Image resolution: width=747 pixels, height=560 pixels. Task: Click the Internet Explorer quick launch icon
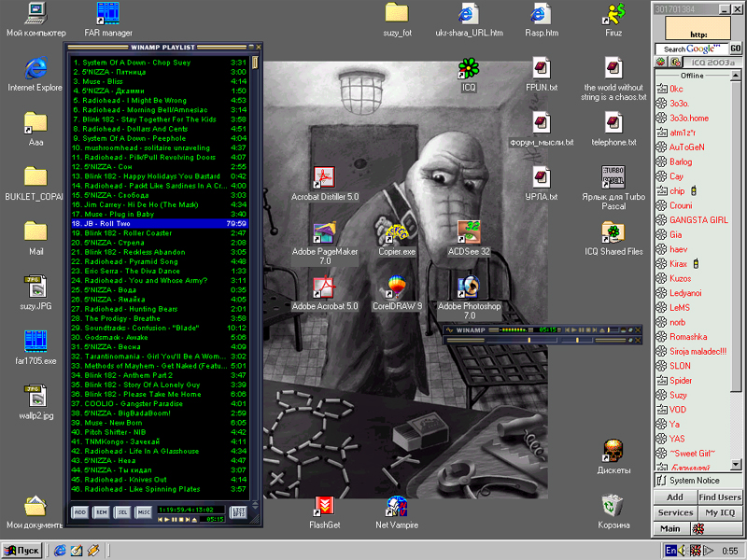click(60, 551)
